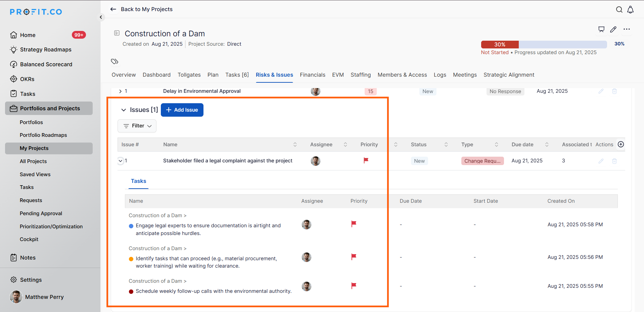Click the tags icon below project title
The width and height of the screenshot is (644, 312).
pos(114,62)
